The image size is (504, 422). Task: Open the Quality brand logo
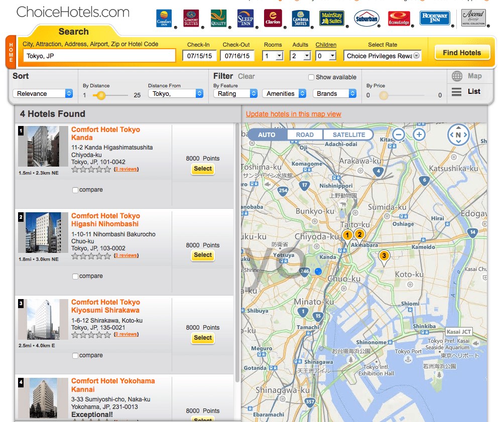[x=218, y=19]
